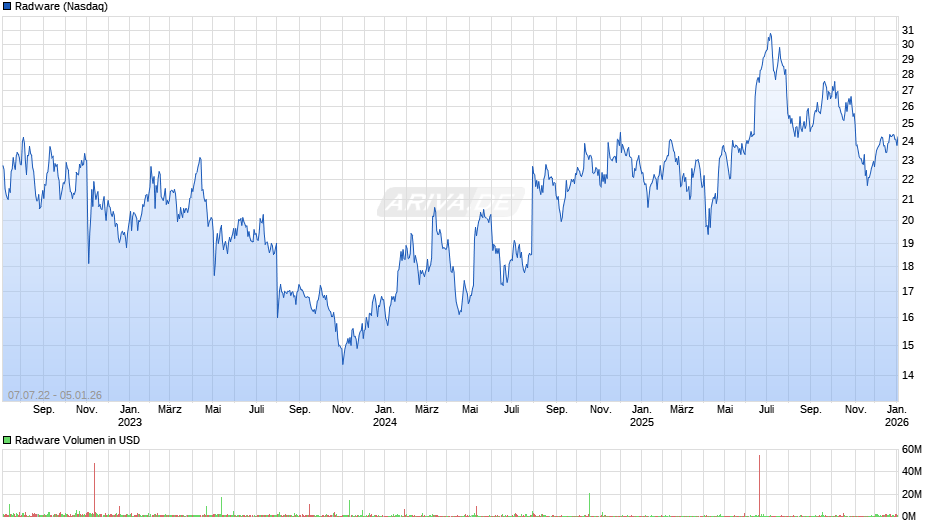
Task: Click the 'März' label after 'Jan. 2023'
Action: (x=170, y=410)
